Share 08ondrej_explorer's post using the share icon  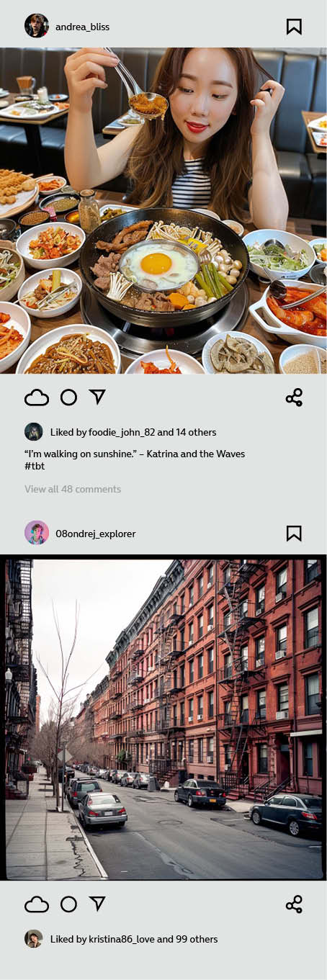tap(294, 904)
